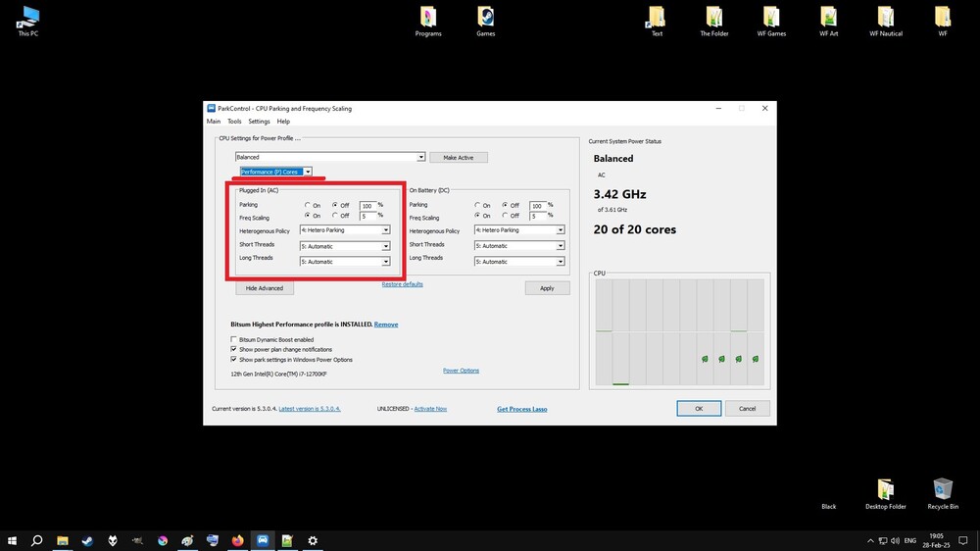980x551 pixels.
Task: Enable Bitsum Dynamic Boost checkbox
Action: [234, 339]
